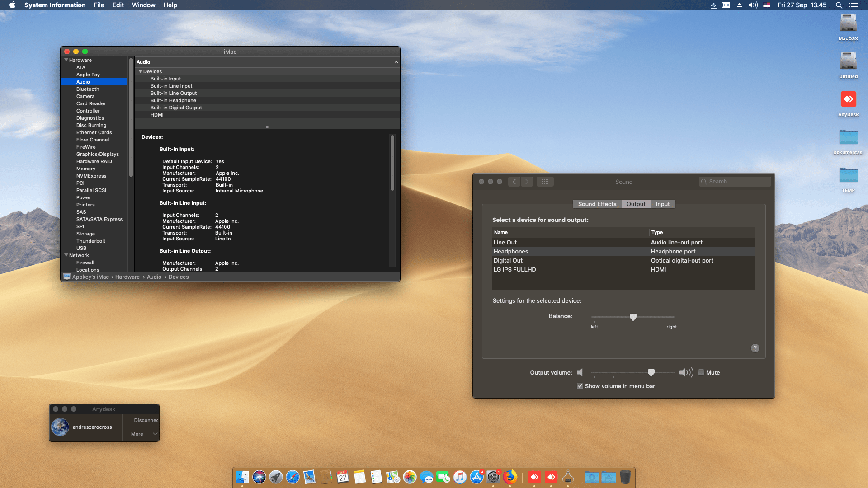Open File menu
This screenshot has width=868, height=488.
99,5
